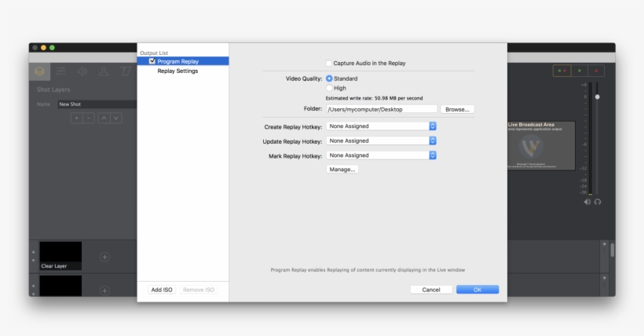Click the headphones icon under volume meter
This screenshot has width=644, height=336.
coord(598,202)
